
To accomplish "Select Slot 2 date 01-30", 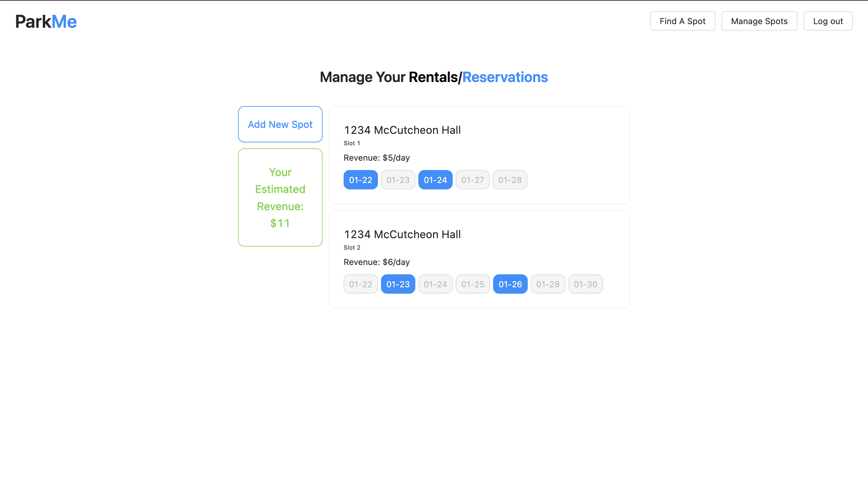I will pos(585,284).
